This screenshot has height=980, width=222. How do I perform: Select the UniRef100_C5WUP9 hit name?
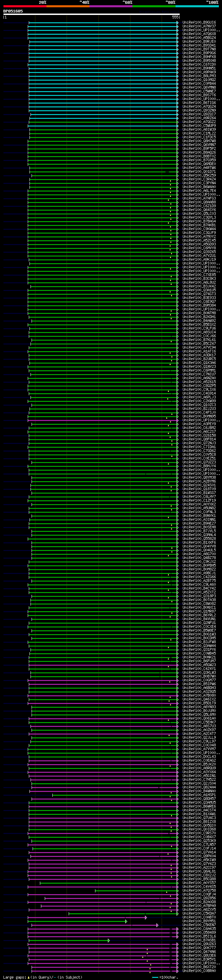click(x=199, y=125)
